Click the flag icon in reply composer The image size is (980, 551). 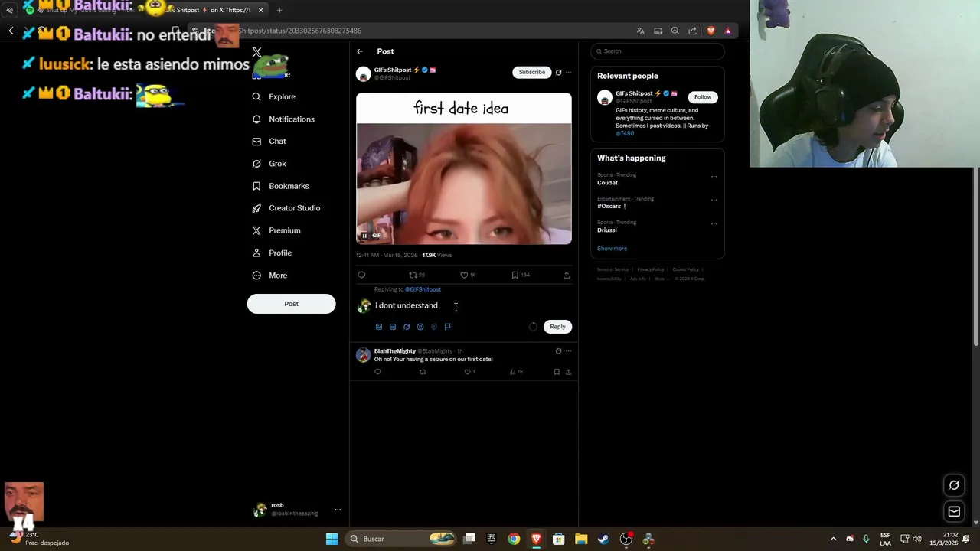[448, 327]
